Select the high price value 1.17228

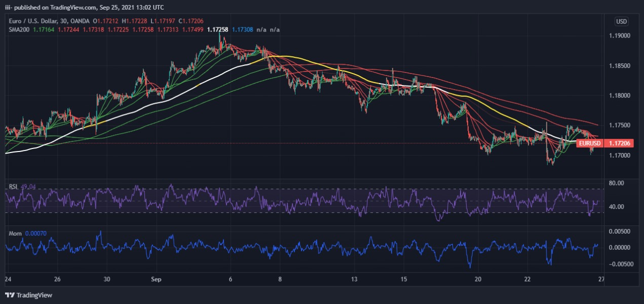[136, 21]
